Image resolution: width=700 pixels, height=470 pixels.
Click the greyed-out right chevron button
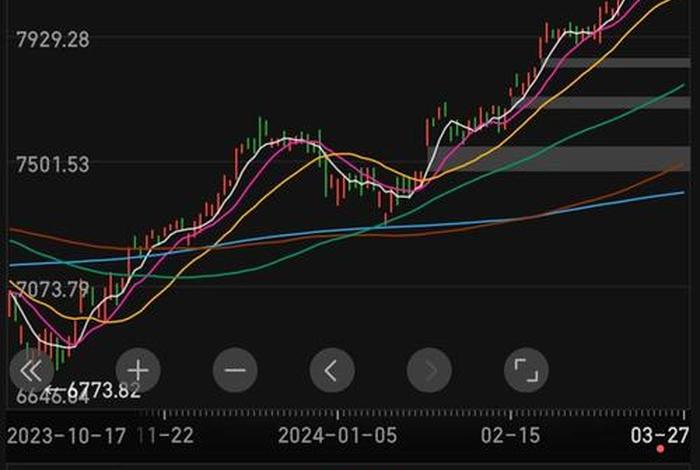pos(429,371)
